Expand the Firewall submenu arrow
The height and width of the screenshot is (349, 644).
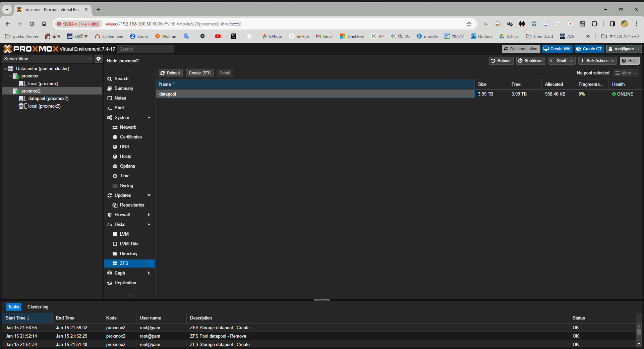149,215
